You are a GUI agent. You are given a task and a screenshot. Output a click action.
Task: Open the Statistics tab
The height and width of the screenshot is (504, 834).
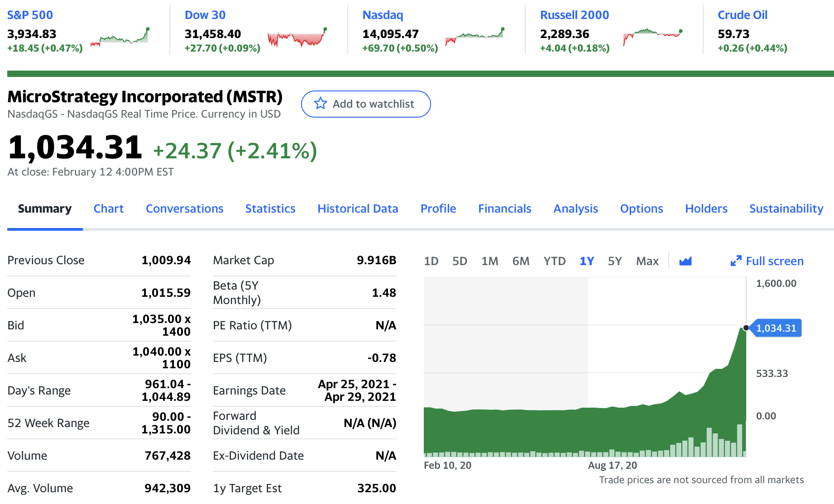270,209
